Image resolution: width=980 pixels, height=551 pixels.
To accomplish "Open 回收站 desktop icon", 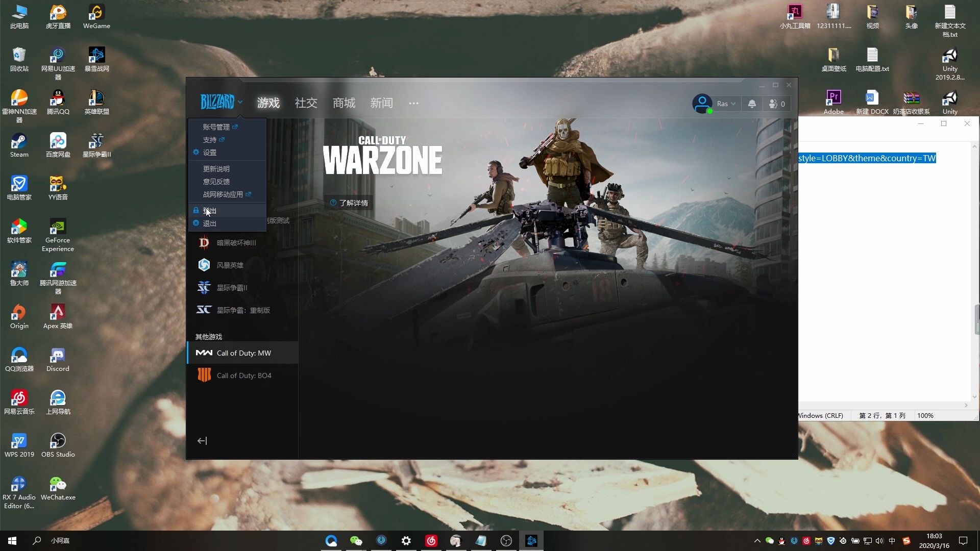I will 19,59.
